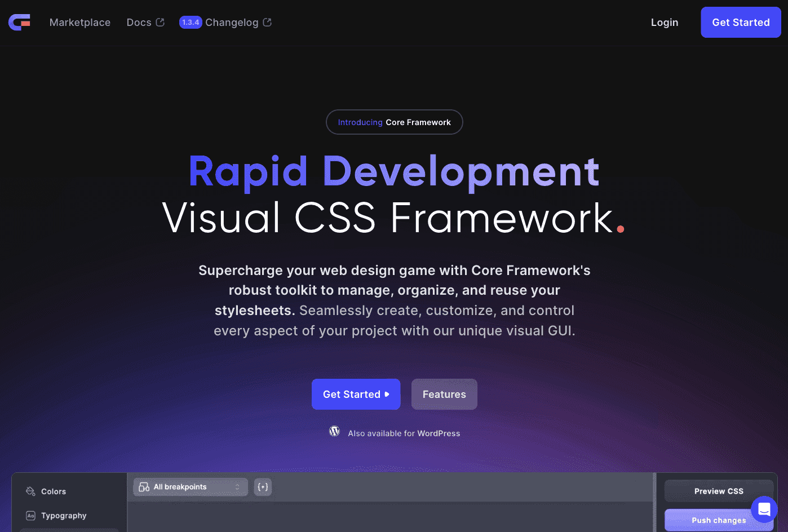The height and width of the screenshot is (532, 788).
Task: Click the Get Started button in header
Action: coord(741,23)
